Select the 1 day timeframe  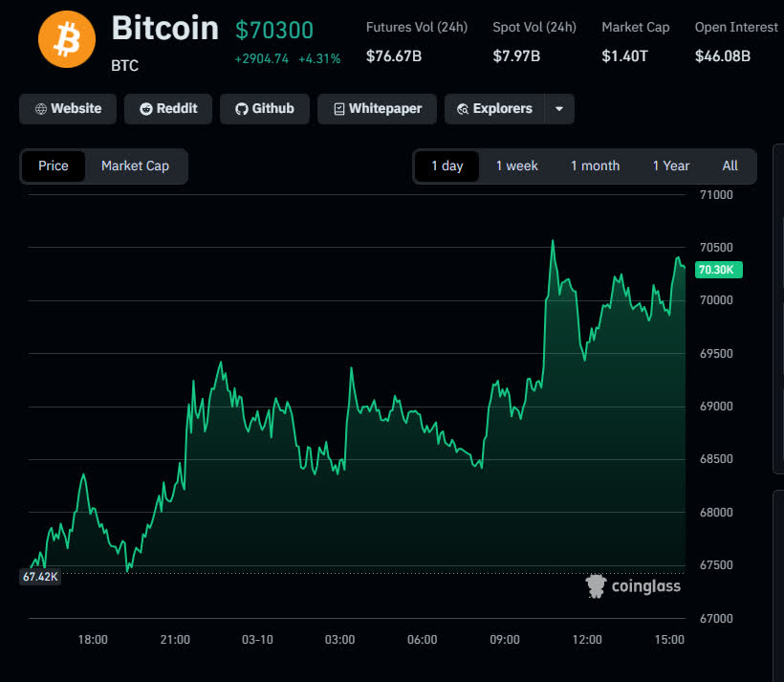[446, 165]
